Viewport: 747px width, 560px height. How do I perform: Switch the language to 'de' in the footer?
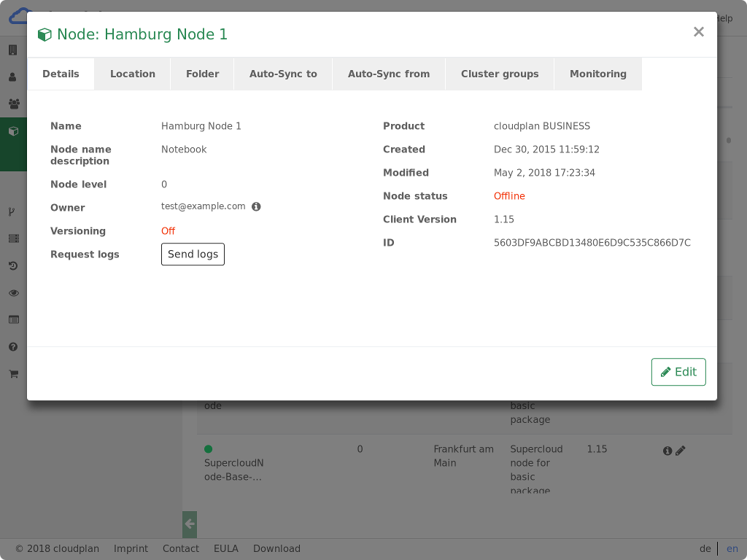(705, 549)
